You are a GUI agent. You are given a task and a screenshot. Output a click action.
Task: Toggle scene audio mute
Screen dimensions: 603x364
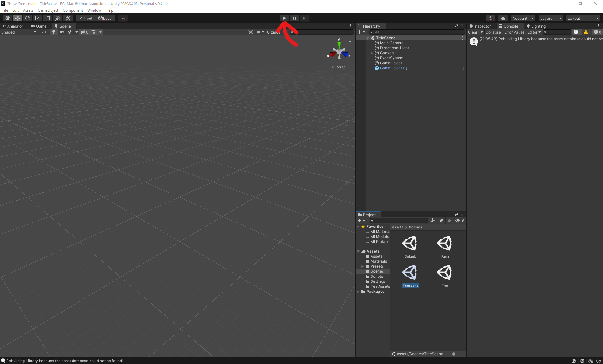[62, 32]
